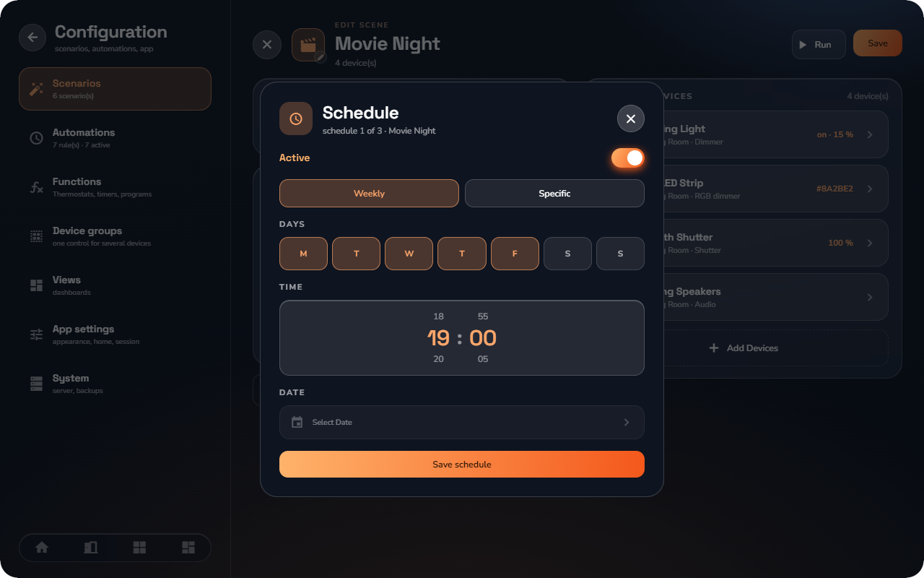924x578 pixels.
Task: Select hour 18 in the time picker
Action: pyautogui.click(x=439, y=316)
